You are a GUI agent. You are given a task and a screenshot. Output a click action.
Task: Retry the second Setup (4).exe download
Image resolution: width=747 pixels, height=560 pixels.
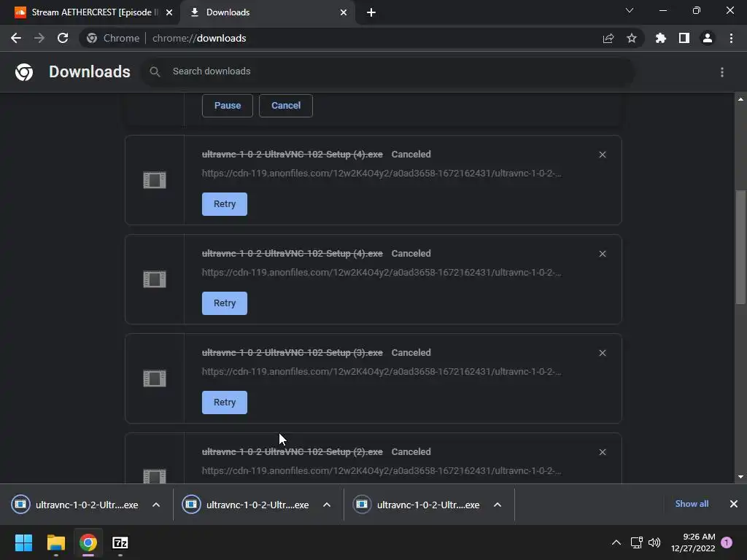(225, 303)
